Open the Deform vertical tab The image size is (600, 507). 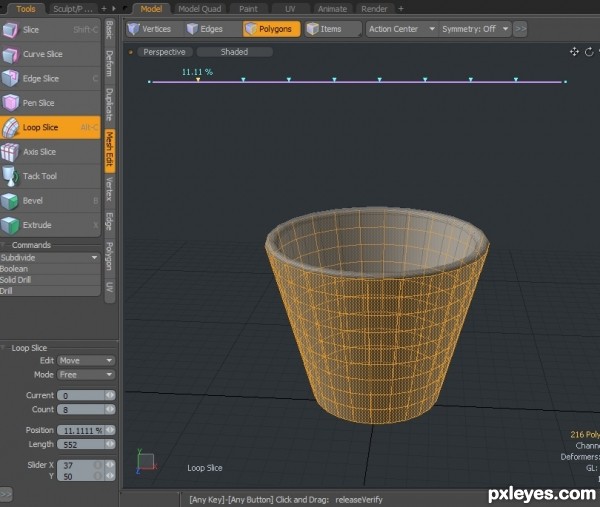click(109, 64)
